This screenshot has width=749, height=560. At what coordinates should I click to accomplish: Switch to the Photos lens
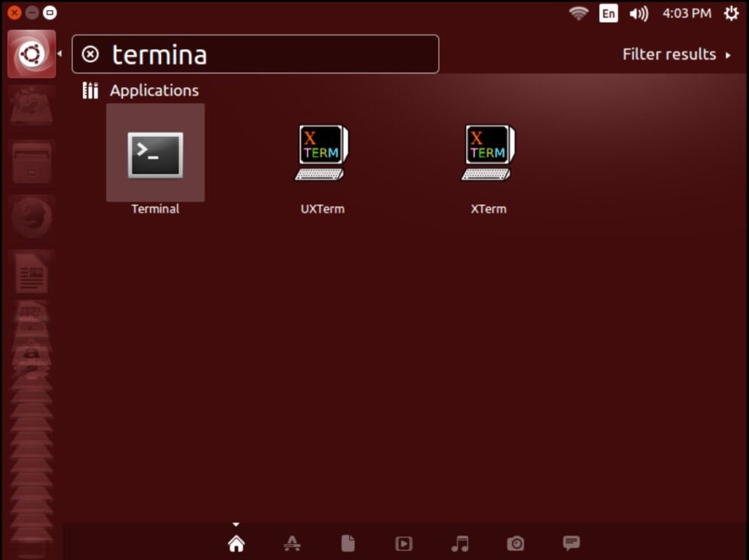pos(516,543)
